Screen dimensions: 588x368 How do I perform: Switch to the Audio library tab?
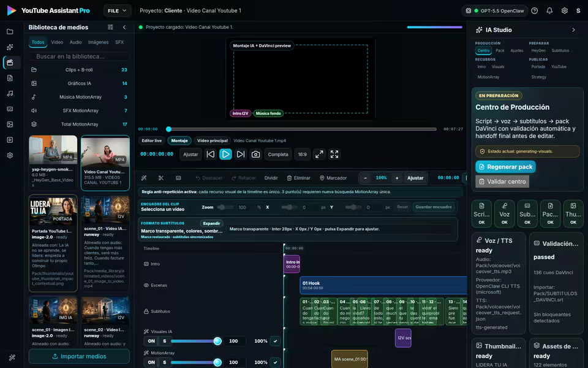[75, 42]
